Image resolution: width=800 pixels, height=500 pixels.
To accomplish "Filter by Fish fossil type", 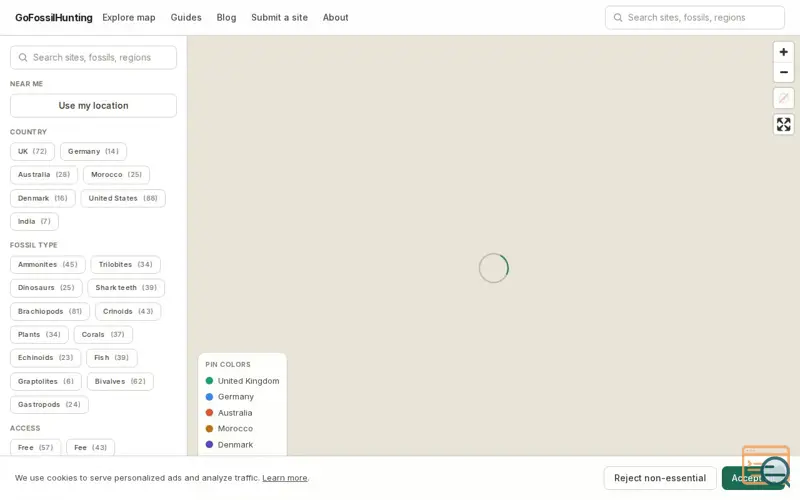I will [x=112, y=358].
